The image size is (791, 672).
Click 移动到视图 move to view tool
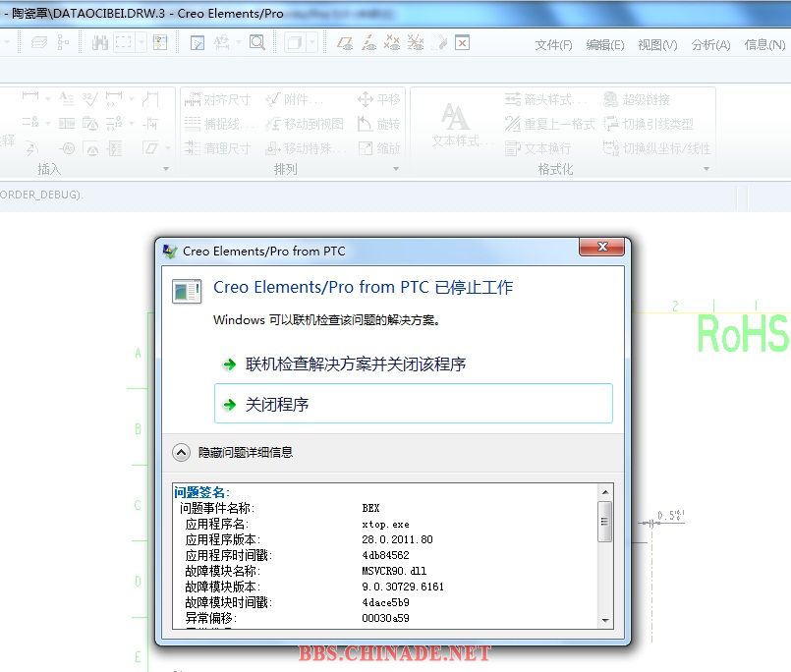[x=305, y=124]
